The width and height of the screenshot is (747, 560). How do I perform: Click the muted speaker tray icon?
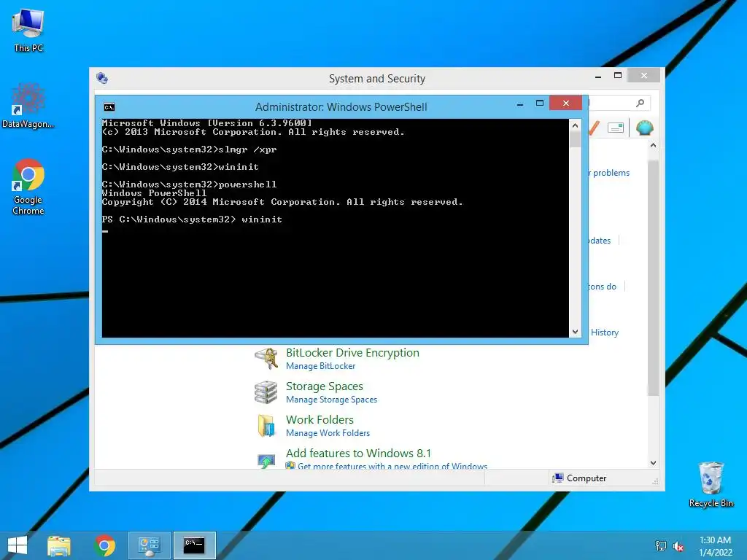coord(678,546)
